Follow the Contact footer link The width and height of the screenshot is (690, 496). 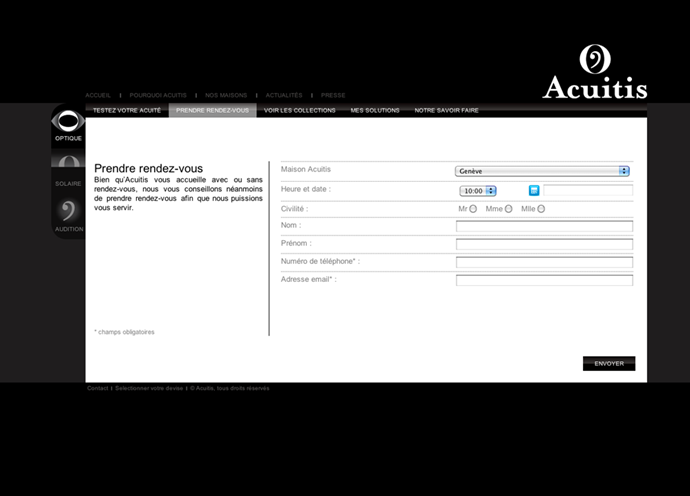pyautogui.click(x=97, y=388)
